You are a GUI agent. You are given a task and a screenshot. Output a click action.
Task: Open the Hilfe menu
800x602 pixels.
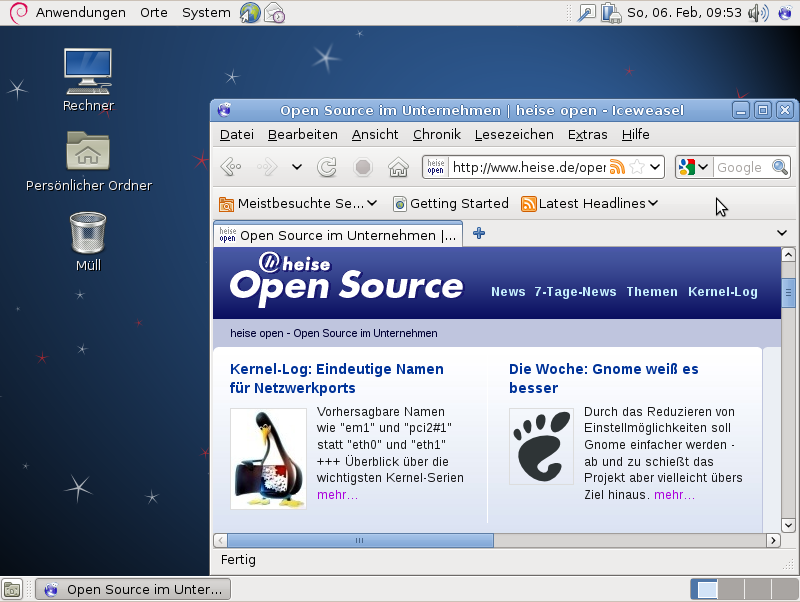(635, 135)
